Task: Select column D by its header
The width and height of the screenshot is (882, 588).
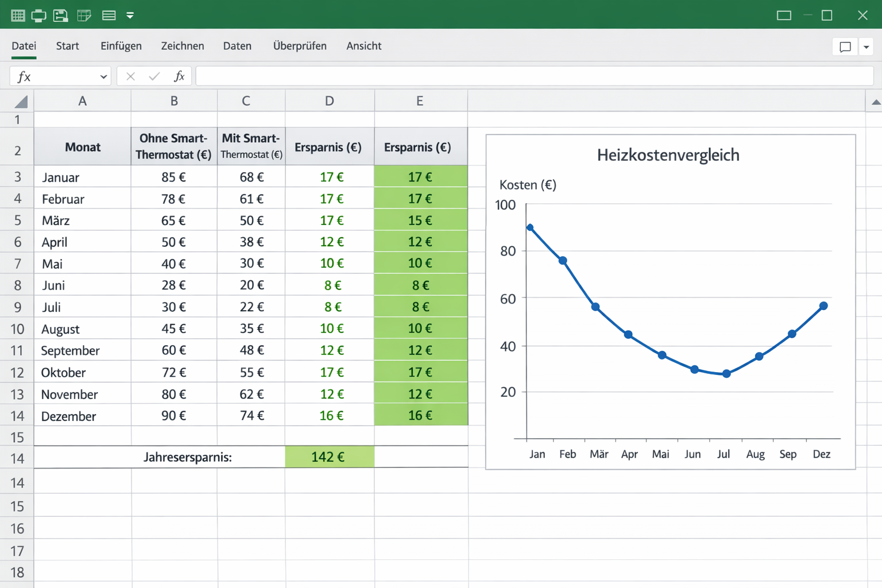Action: click(x=329, y=101)
